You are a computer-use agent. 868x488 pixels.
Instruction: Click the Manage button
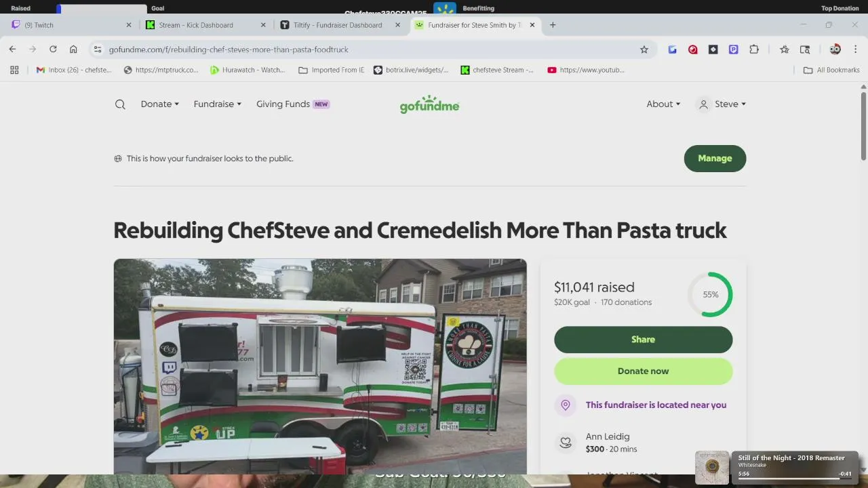715,159
